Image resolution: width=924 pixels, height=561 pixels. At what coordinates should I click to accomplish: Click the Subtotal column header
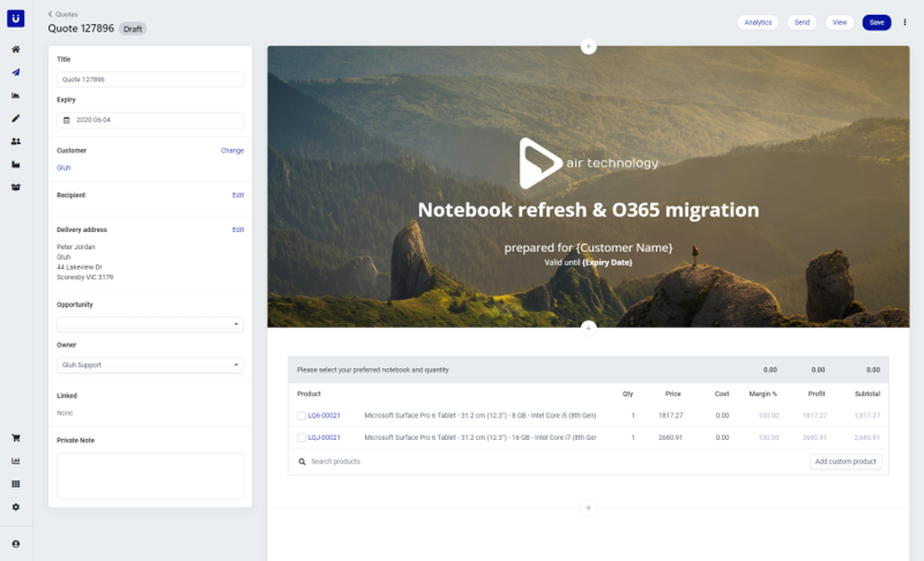[x=868, y=394]
